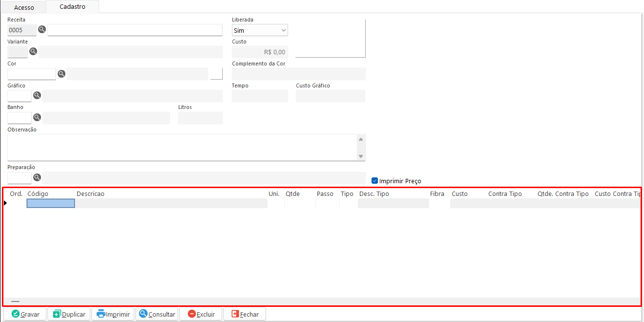Close the form with Fechar button
644x322 pixels.
pos(245,314)
